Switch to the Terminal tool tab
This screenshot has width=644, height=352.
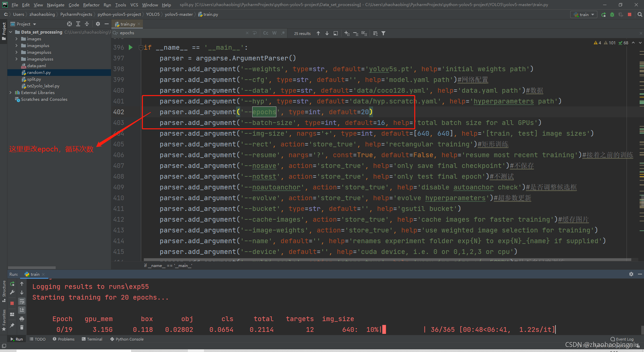click(x=92, y=339)
